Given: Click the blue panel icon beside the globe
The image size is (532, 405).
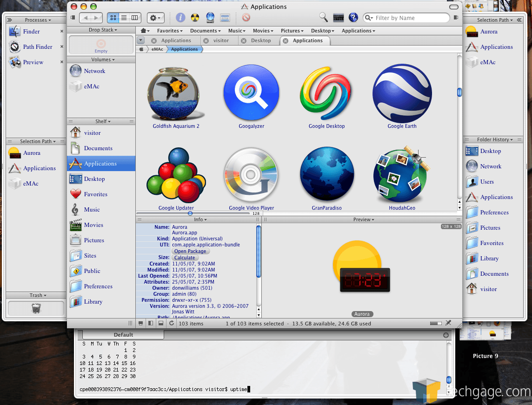Looking at the screenshot, I should 225,18.
